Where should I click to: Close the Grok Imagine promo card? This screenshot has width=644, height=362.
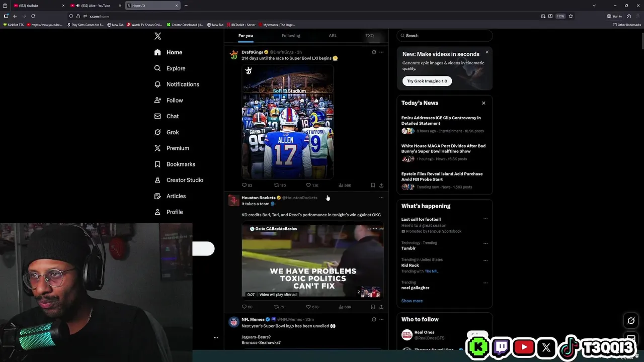pos(487,52)
